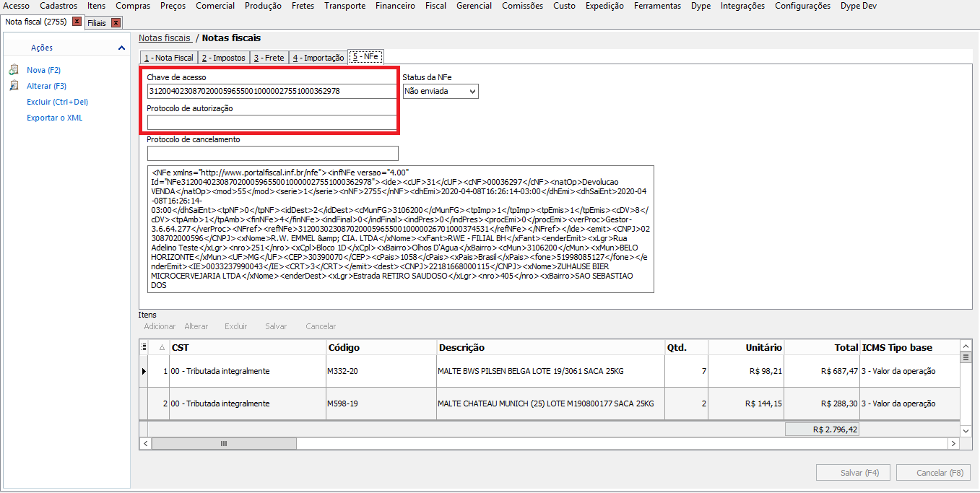Open the grid column chooser icon above scrollbar
980x493 pixels.
[966, 357]
